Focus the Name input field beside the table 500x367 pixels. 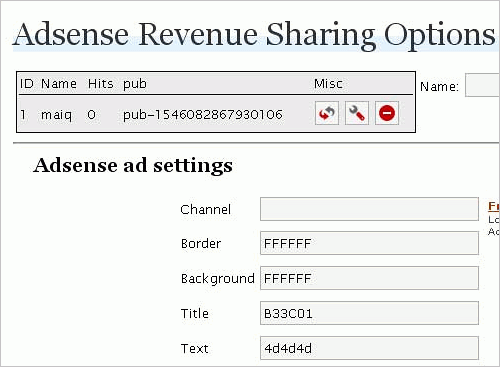click(482, 85)
